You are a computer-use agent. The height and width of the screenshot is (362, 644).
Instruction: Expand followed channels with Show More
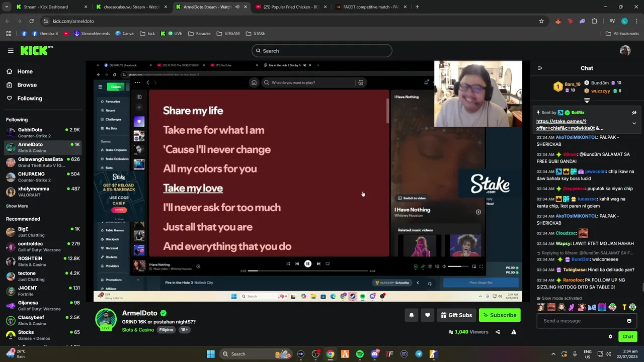click(17, 206)
